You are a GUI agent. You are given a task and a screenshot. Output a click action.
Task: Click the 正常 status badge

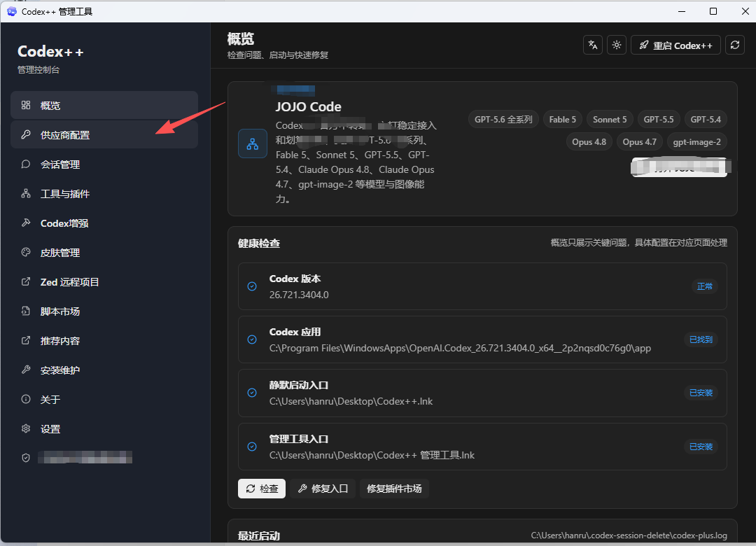point(704,286)
